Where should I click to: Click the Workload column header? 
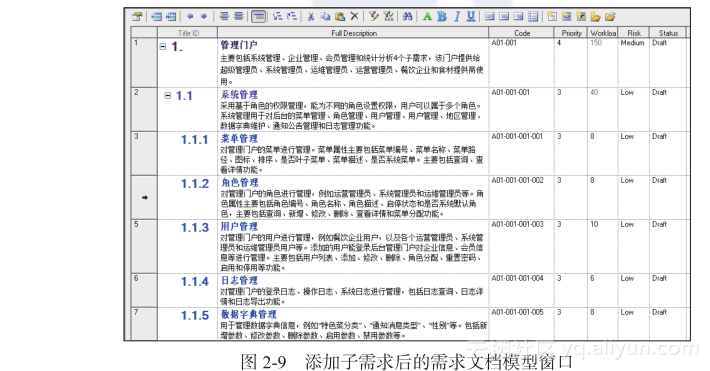pyautogui.click(x=603, y=33)
